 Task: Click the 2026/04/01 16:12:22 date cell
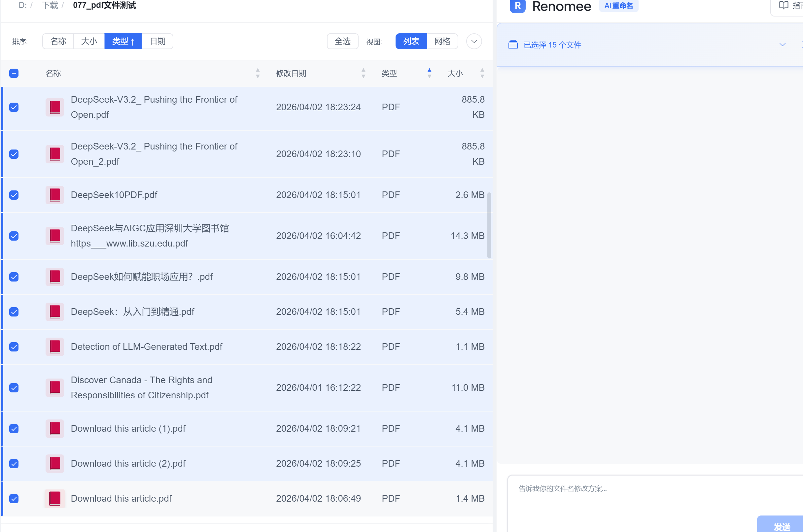coord(318,388)
